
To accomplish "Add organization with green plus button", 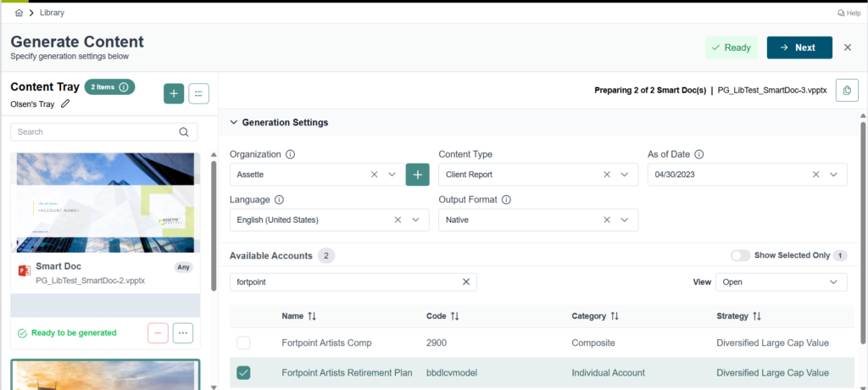I will point(418,175).
